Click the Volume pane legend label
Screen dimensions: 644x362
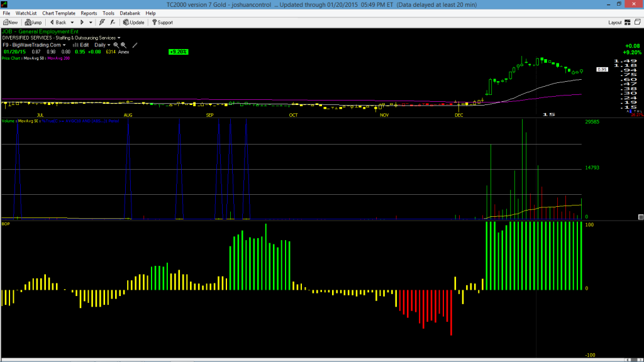point(8,121)
